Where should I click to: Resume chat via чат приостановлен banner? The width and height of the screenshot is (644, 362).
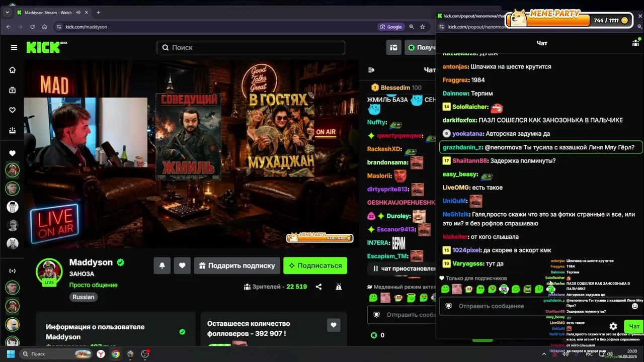tap(401, 268)
